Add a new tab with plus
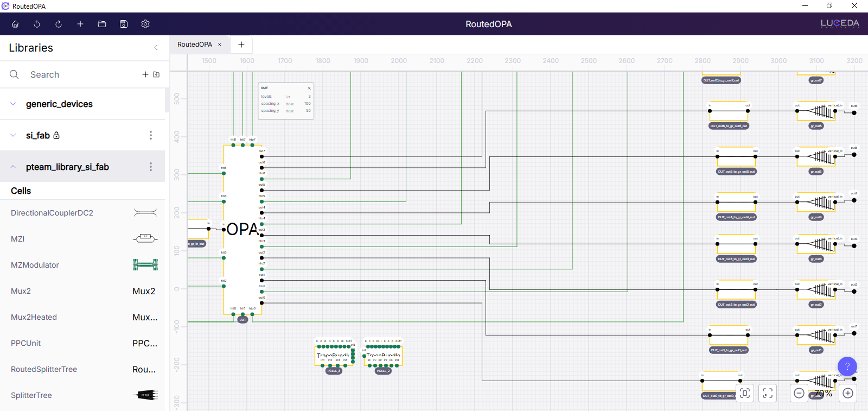The height and width of the screenshot is (411, 868). [x=241, y=45]
